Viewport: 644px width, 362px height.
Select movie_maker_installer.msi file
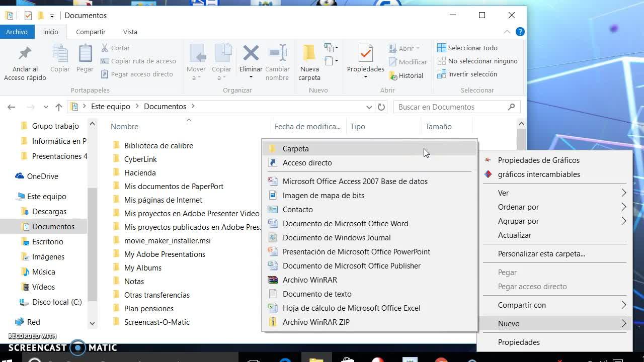point(168,240)
